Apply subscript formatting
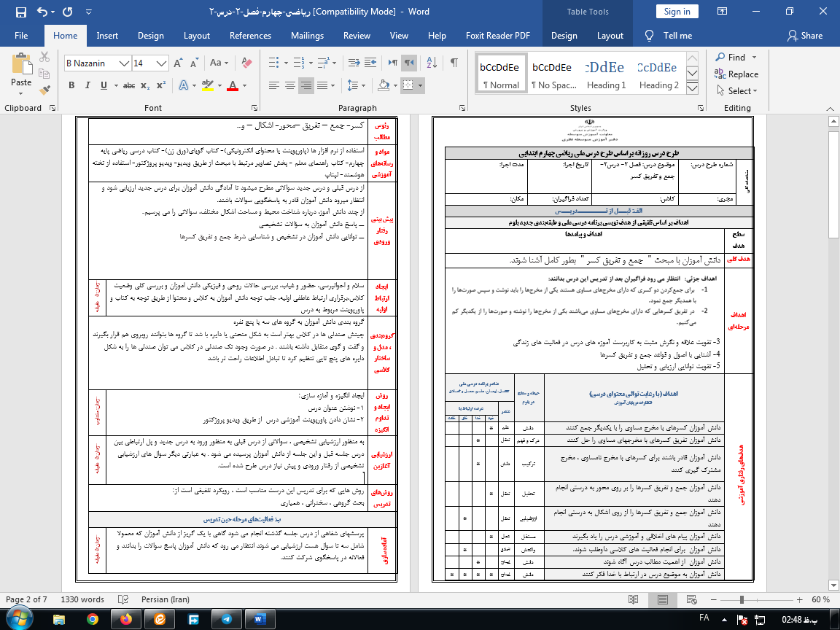 point(145,85)
